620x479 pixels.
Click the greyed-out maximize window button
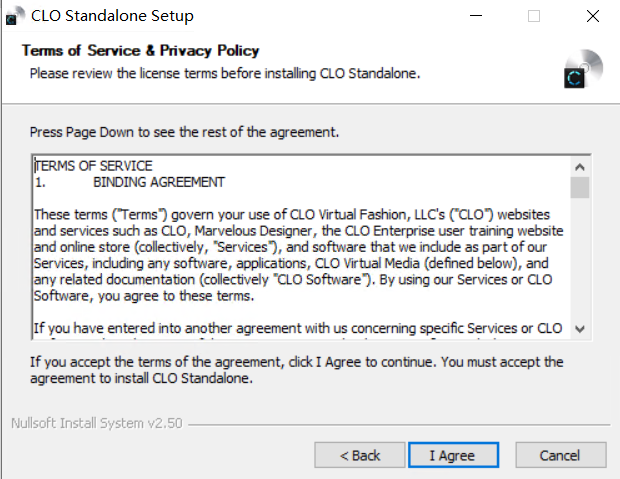coord(534,16)
